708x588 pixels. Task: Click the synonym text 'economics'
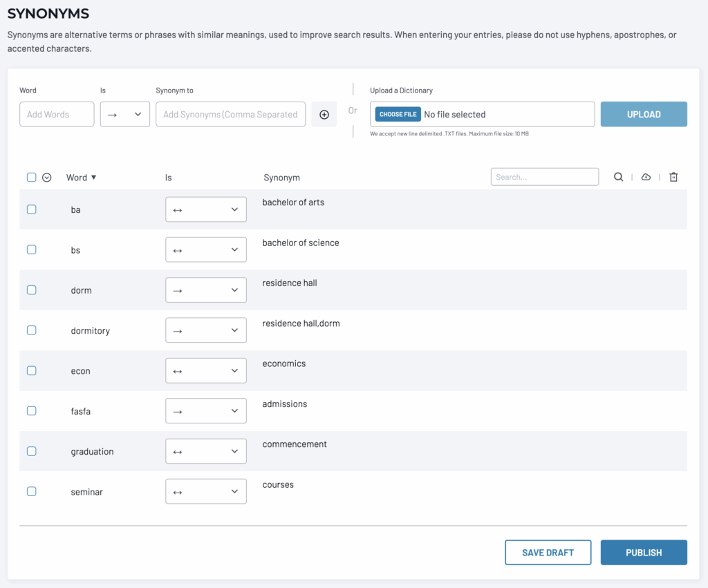pos(284,363)
